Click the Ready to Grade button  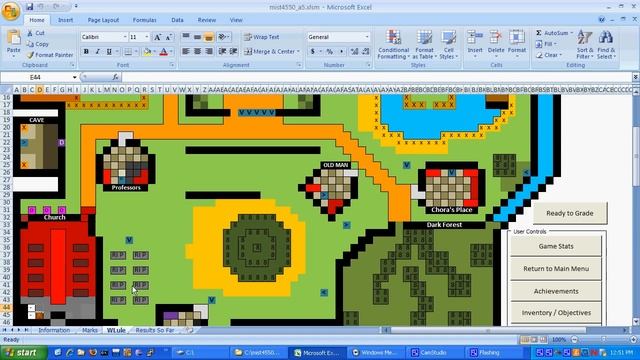click(x=570, y=213)
